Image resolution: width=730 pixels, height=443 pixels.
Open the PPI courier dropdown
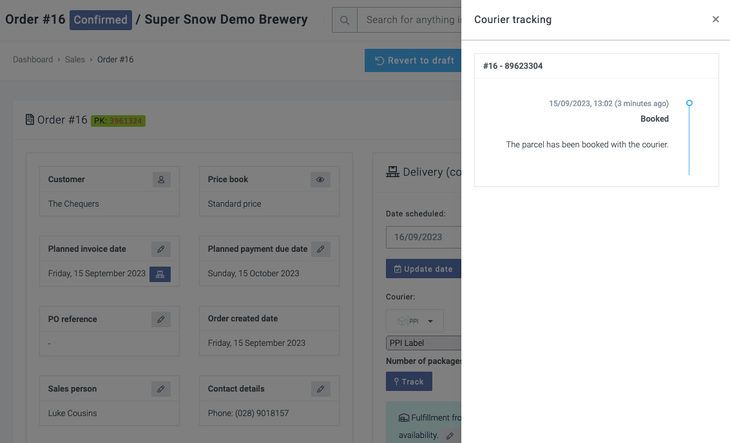[x=415, y=321]
